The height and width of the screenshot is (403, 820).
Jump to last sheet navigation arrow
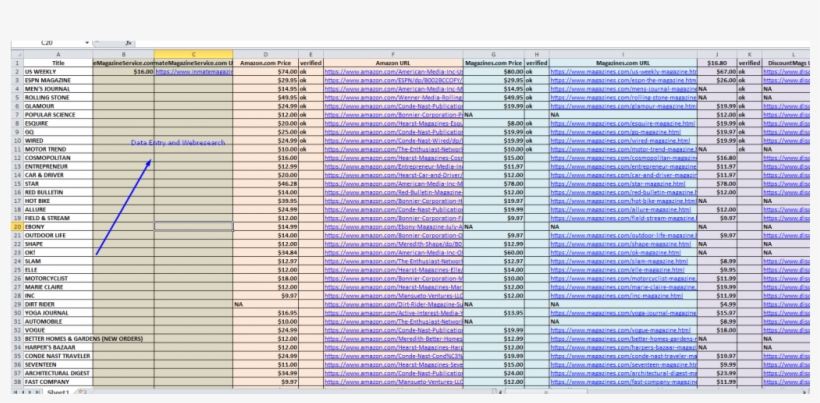pyautogui.click(x=36, y=392)
